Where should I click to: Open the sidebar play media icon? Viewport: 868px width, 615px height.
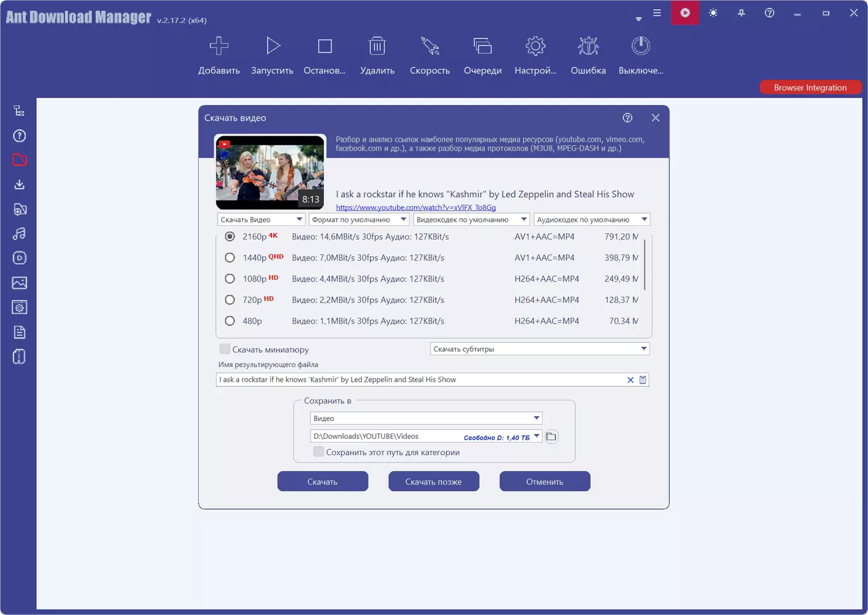[x=19, y=258]
